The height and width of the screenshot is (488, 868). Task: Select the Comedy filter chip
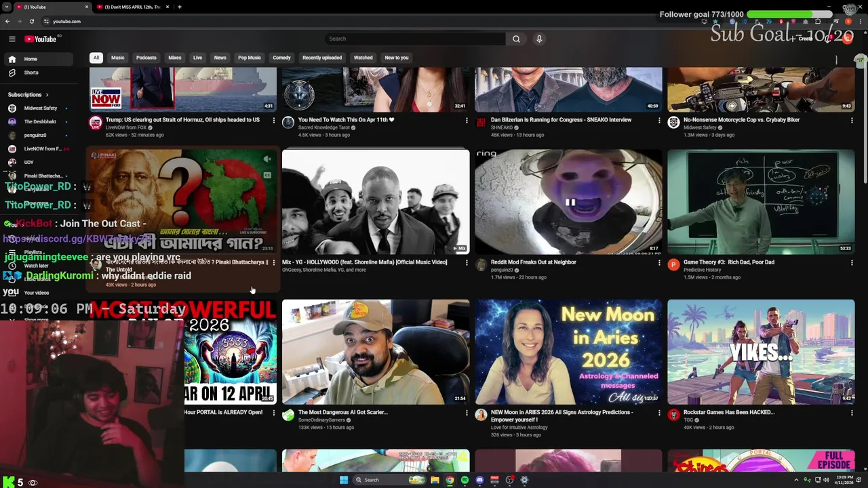281,58
